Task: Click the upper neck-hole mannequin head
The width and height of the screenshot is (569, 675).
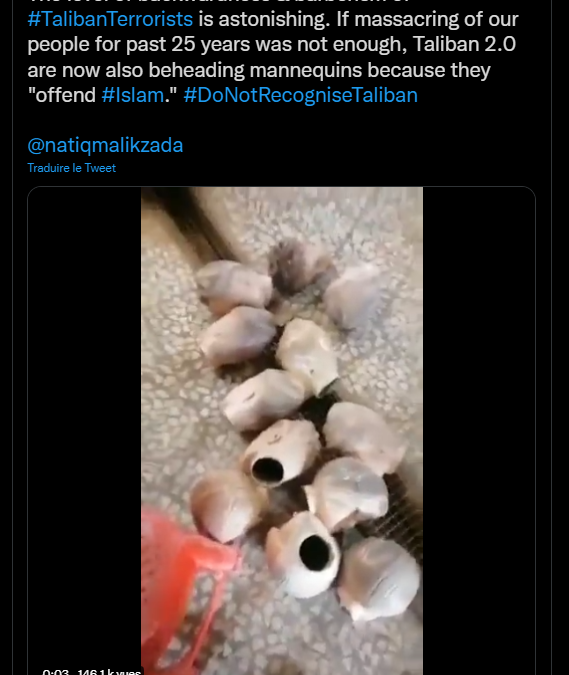Action: coord(282,452)
